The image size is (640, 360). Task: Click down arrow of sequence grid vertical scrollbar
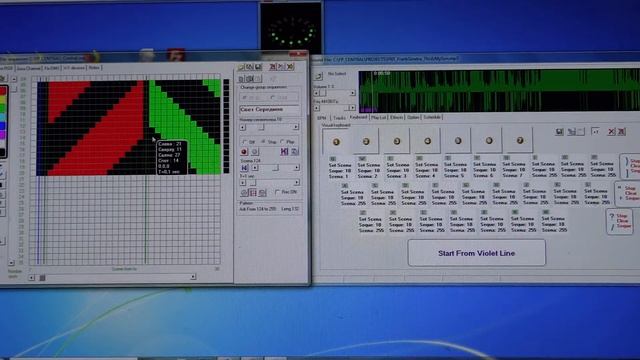(x=11, y=263)
